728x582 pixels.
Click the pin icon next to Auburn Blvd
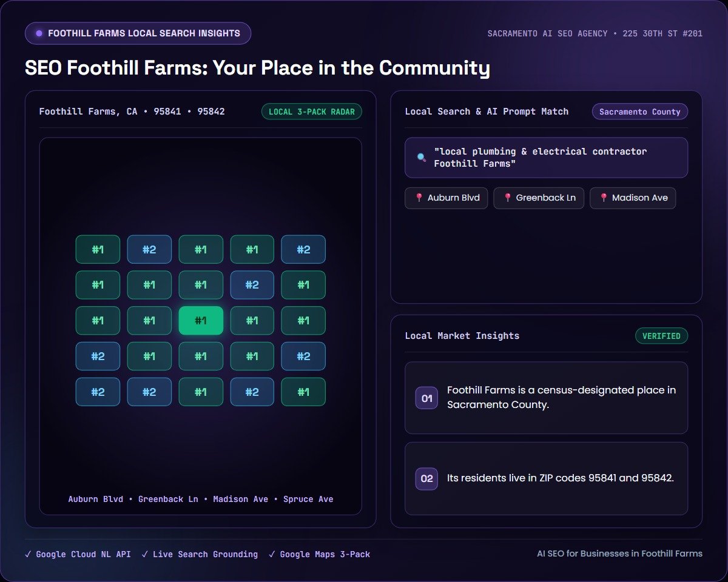pos(419,198)
